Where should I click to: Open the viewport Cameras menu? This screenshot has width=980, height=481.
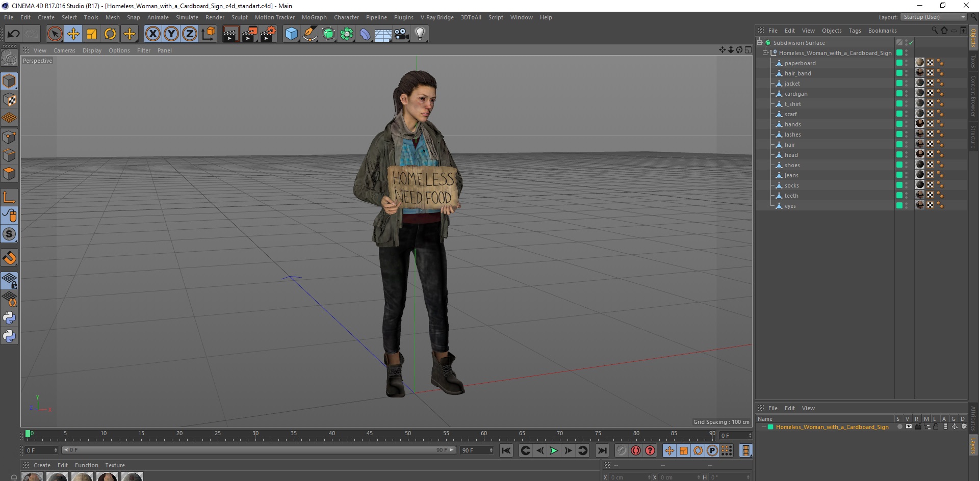64,50
